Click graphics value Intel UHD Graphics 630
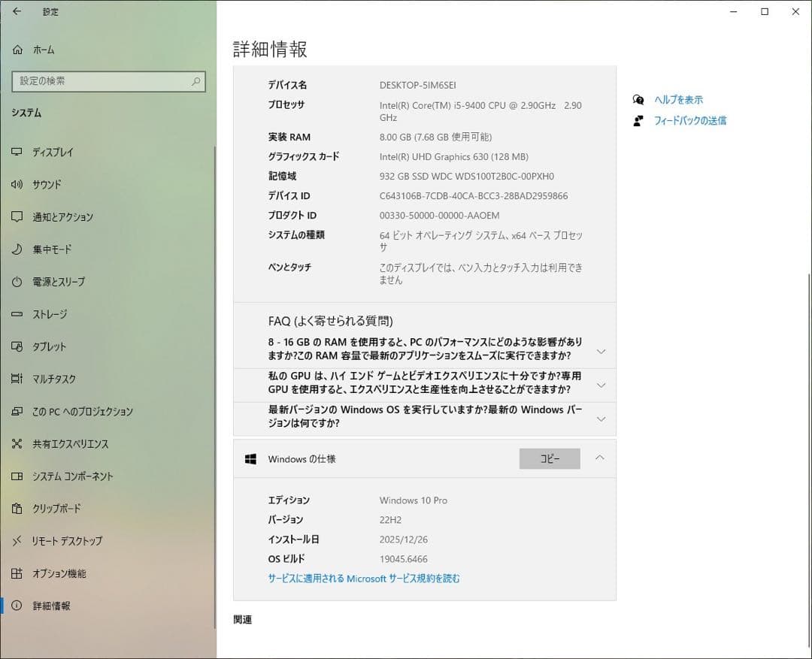This screenshot has width=812, height=659. (453, 157)
